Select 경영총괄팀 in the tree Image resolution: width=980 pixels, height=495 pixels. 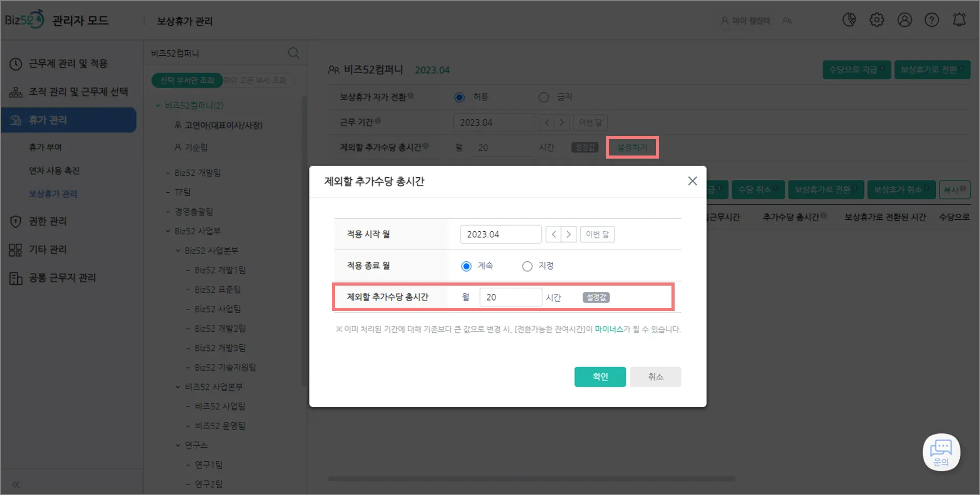[x=194, y=211]
